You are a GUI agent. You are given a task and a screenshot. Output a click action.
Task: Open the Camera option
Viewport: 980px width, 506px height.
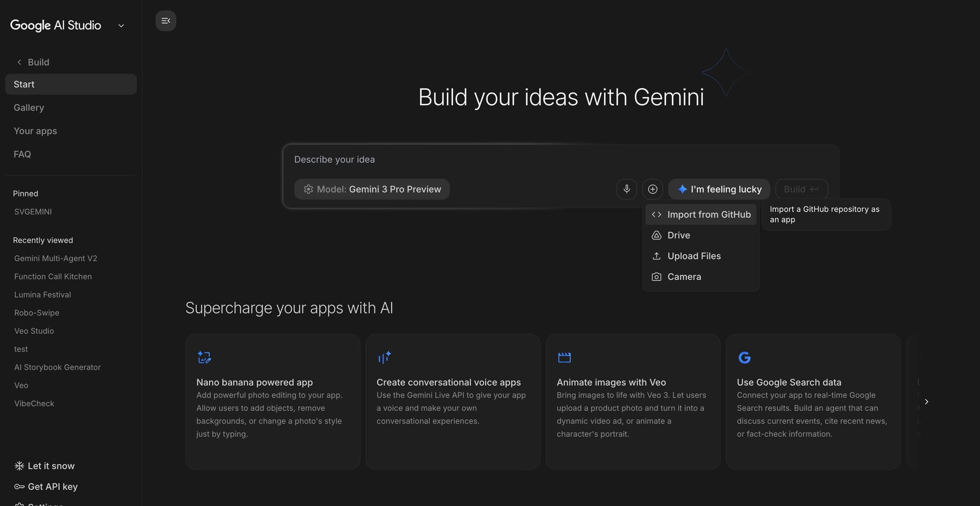point(684,276)
